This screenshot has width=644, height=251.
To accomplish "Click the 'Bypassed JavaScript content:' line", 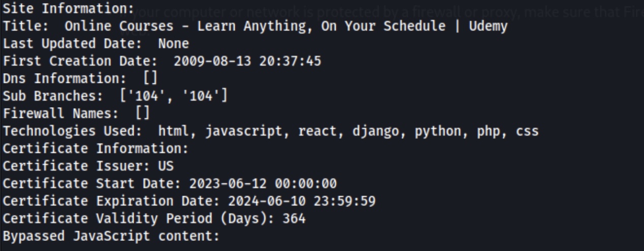I will pos(112,236).
